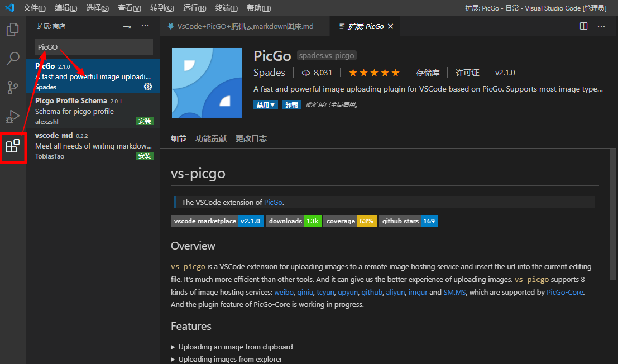Screen dimensions: 618x364
Task: Click the Features heading text
Action: coord(191,326)
